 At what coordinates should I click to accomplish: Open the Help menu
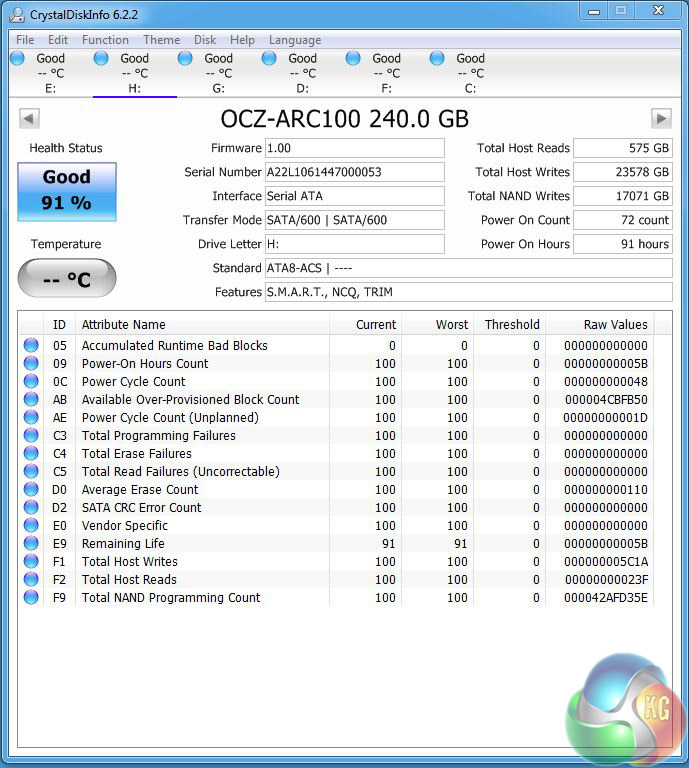click(242, 40)
